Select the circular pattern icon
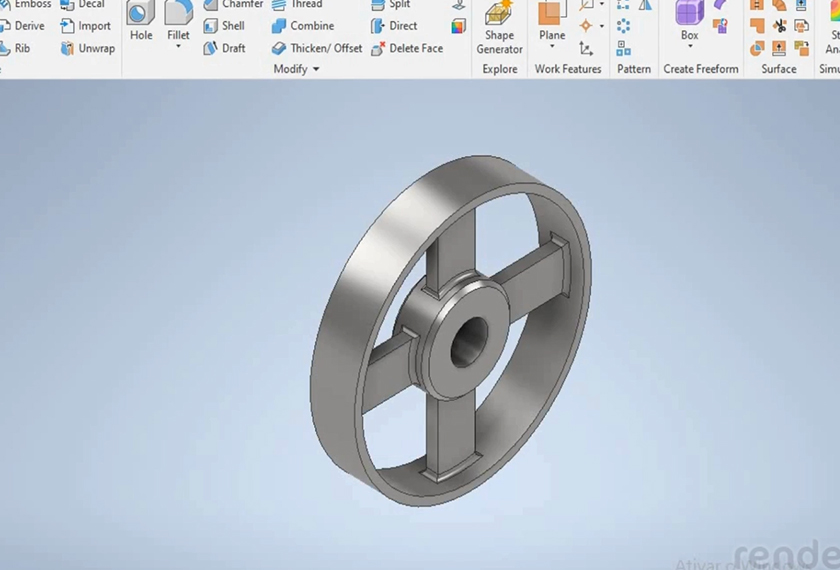The image size is (840, 570). pos(624,26)
